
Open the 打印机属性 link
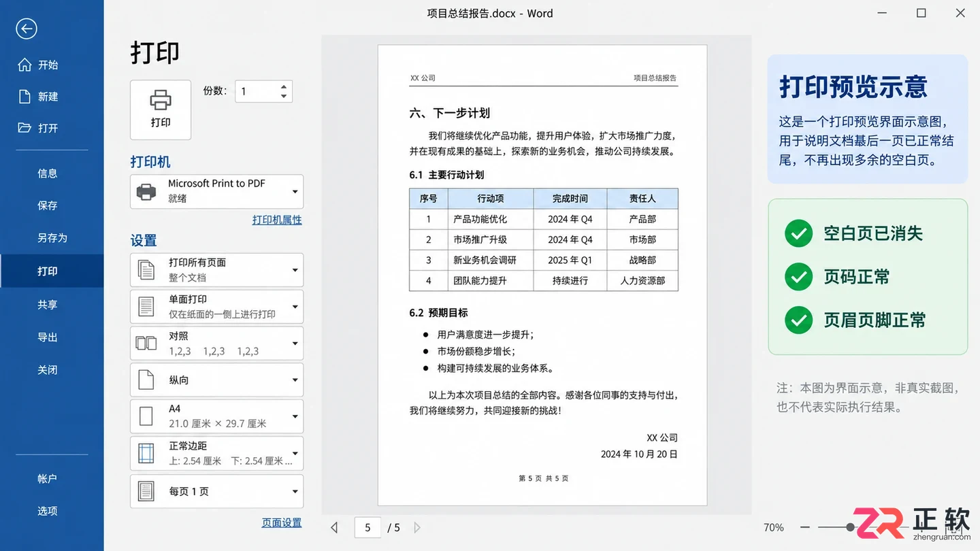277,220
